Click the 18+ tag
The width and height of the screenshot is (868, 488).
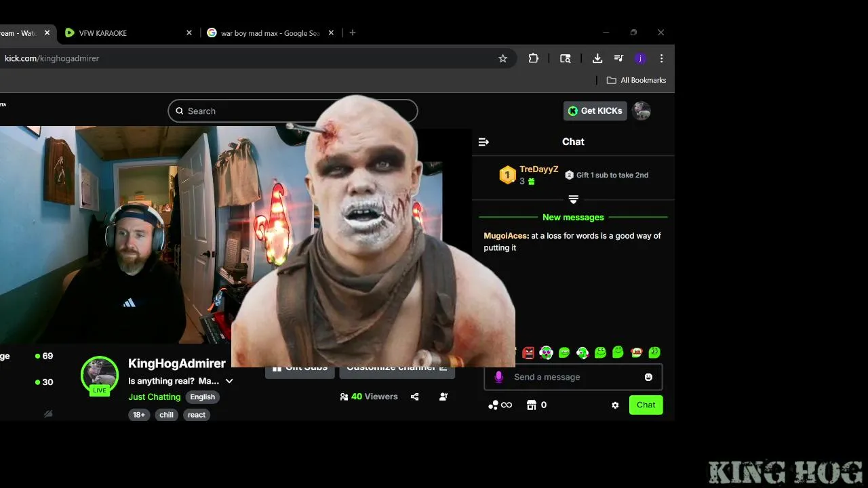(139, 415)
